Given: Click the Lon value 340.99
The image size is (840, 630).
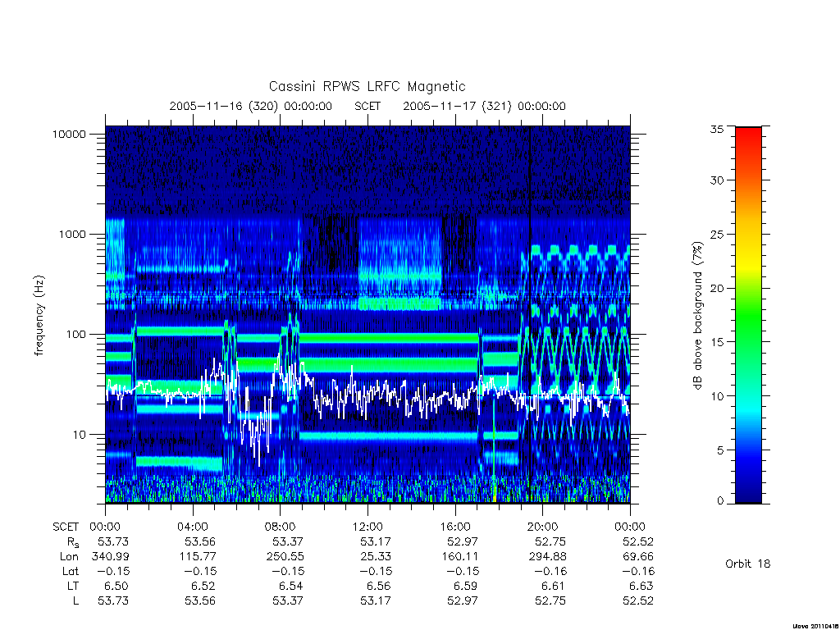Looking at the screenshot, I should [x=111, y=557].
